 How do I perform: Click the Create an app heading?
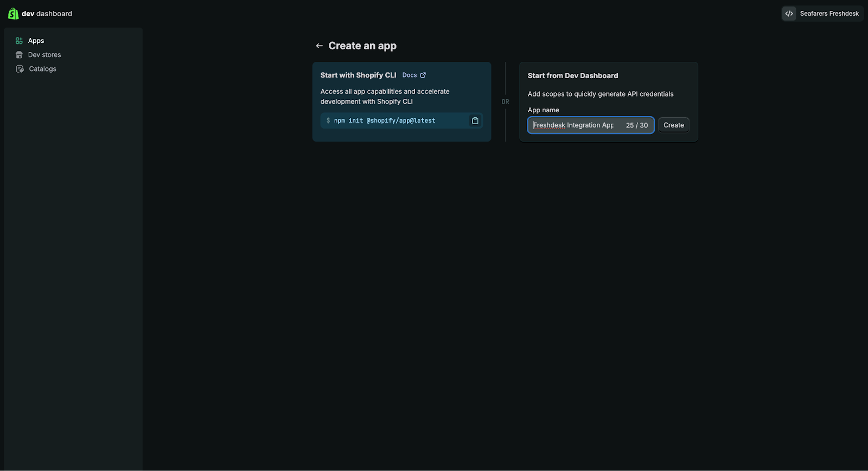[362, 46]
